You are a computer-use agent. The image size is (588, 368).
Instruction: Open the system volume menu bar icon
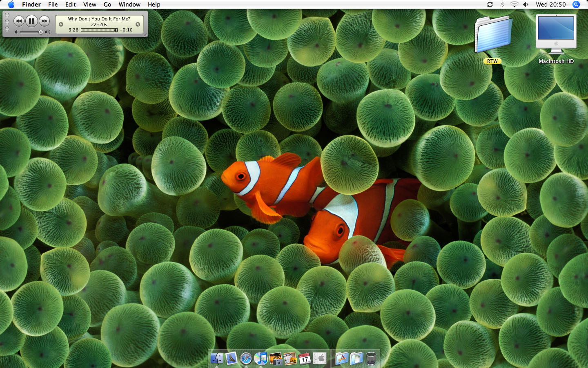(526, 4)
